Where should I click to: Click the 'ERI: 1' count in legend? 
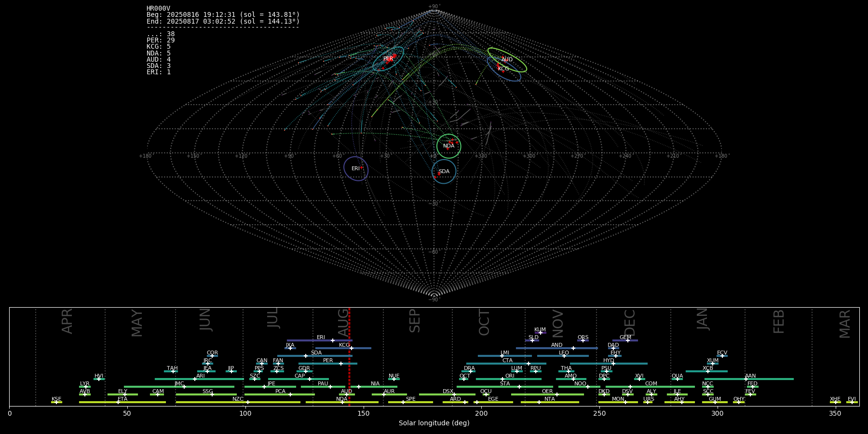(x=159, y=72)
